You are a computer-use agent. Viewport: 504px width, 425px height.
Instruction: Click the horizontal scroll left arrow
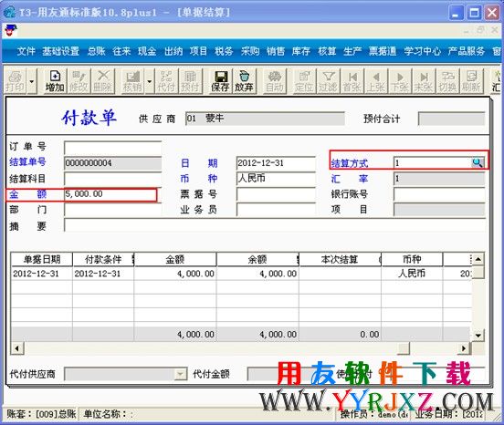[17, 348]
